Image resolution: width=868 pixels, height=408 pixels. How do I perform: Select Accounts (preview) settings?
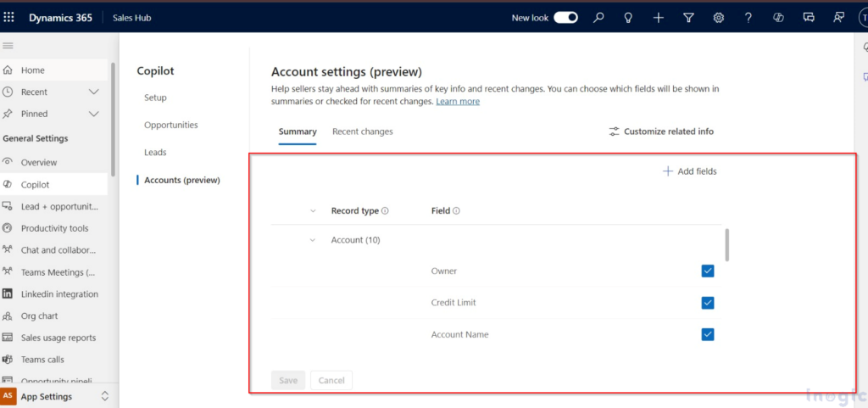(x=182, y=180)
